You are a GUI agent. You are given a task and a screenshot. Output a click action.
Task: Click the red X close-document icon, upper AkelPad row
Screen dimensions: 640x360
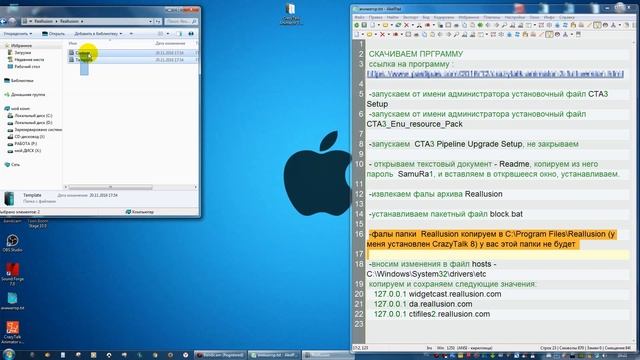[x=407, y=25]
